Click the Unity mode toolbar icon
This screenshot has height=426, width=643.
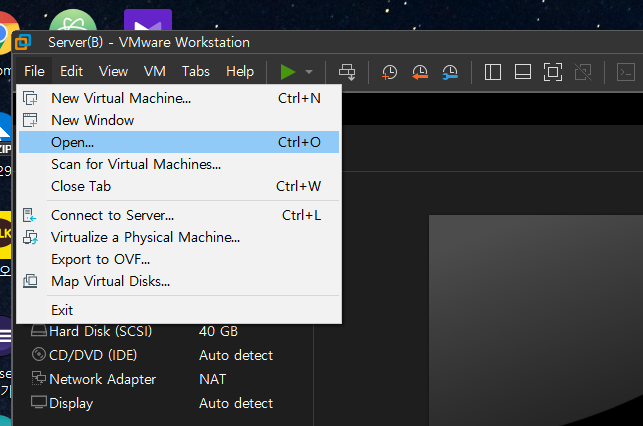pyautogui.click(x=583, y=72)
